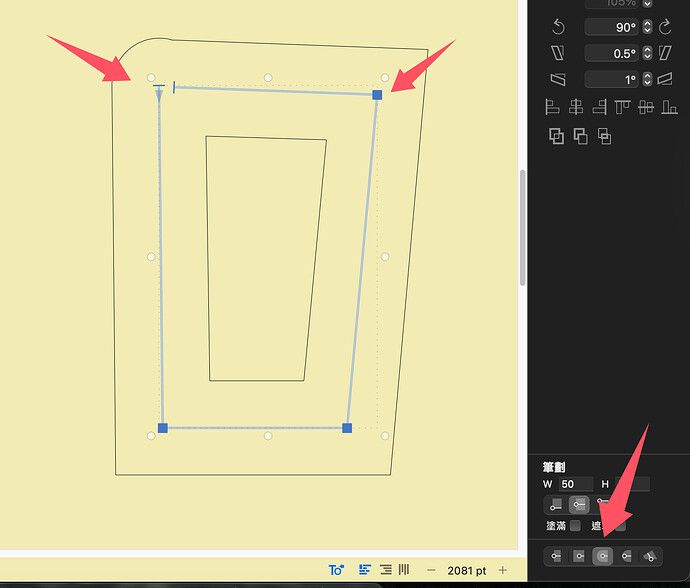Viewport: 690px width, 588px height.
Task: Set vertical writing direction
Action: [404, 570]
